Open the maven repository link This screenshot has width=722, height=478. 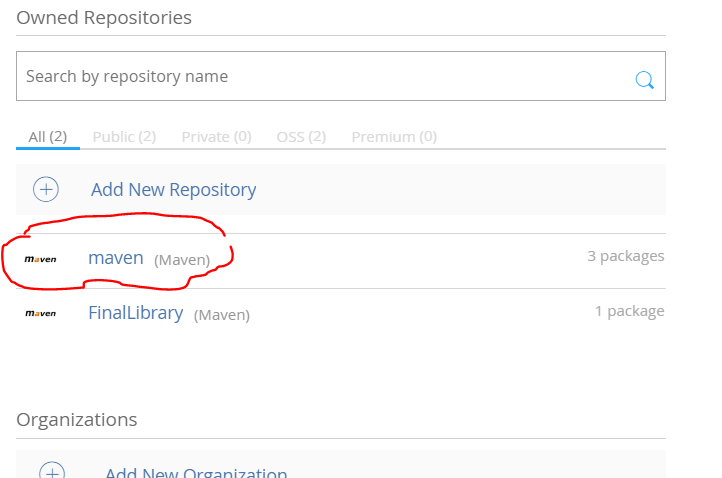pyautogui.click(x=116, y=258)
